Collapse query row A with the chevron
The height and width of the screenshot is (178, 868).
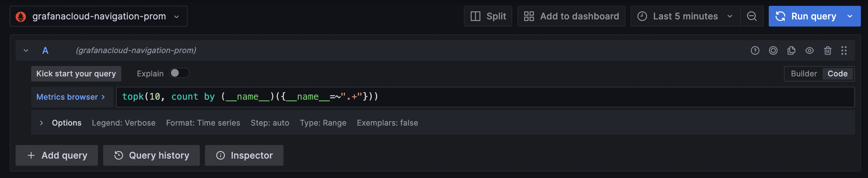coord(26,50)
